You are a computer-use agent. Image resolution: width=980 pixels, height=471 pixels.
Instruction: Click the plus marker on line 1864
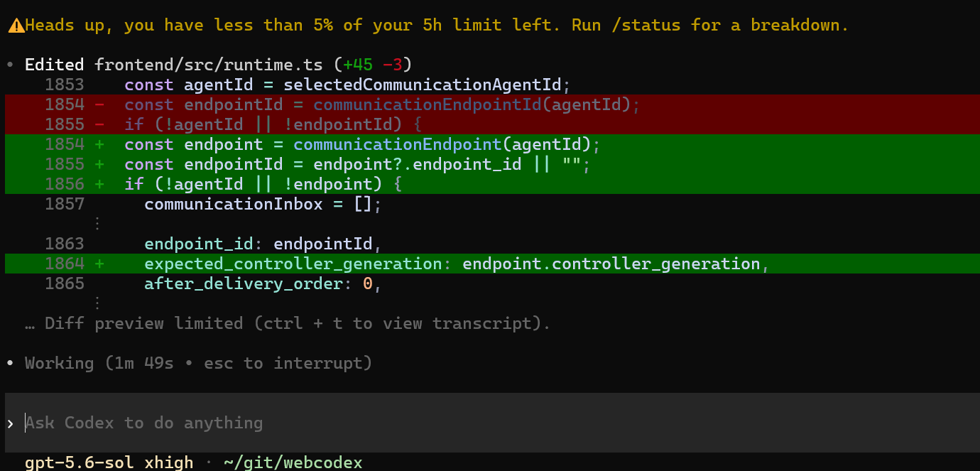99,264
